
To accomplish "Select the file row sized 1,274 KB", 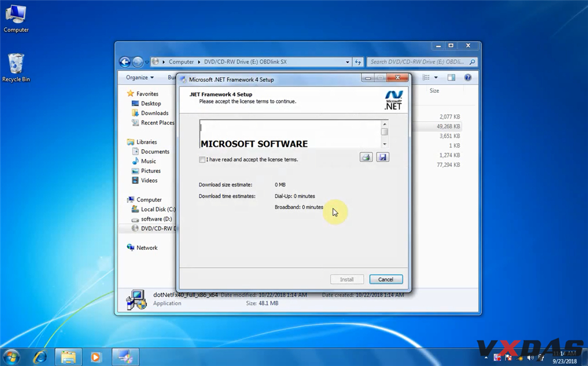I will tap(437, 155).
